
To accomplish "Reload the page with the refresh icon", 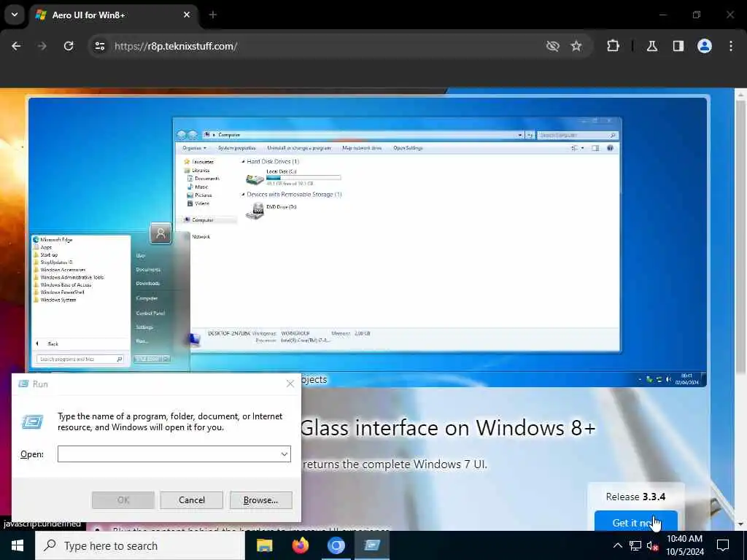I will point(69,46).
